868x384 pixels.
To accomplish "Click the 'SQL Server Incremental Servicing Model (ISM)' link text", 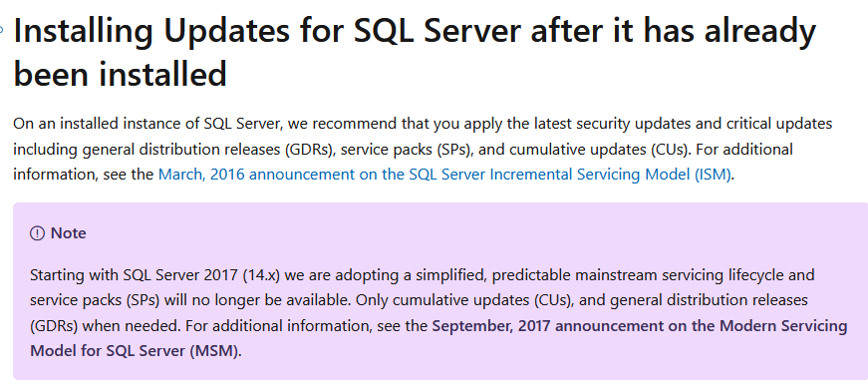I will coord(570,175).
